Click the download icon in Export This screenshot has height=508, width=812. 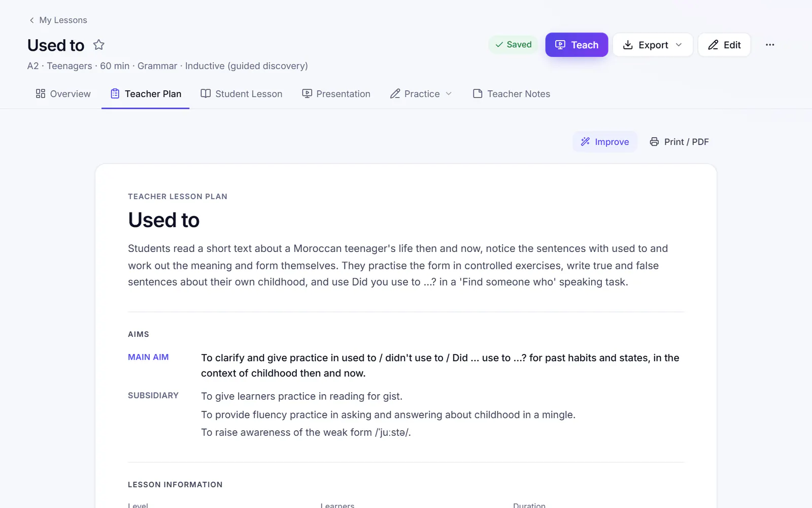pyautogui.click(x=628, y=45)
